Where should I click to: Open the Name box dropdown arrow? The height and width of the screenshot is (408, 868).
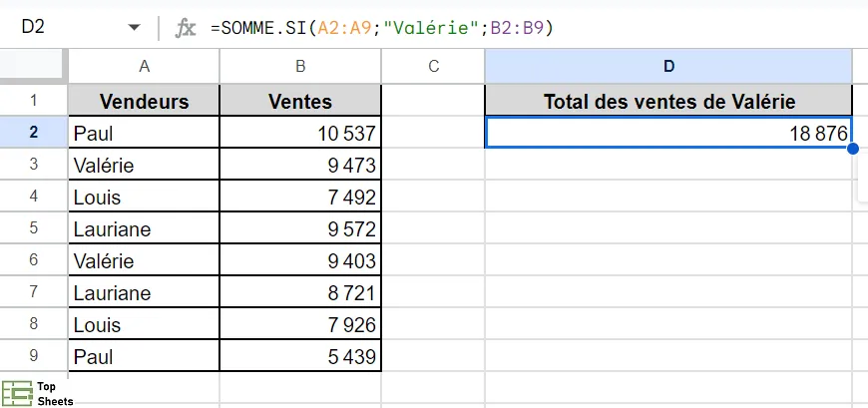(134, 28)
